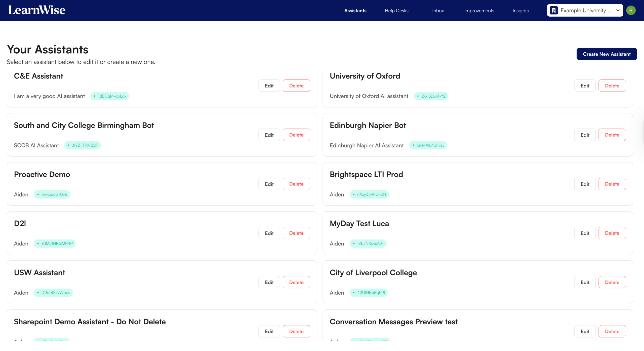Delete the City of Liverpool College assistant
Screen dimensions: 644x351
coord(612,282)
